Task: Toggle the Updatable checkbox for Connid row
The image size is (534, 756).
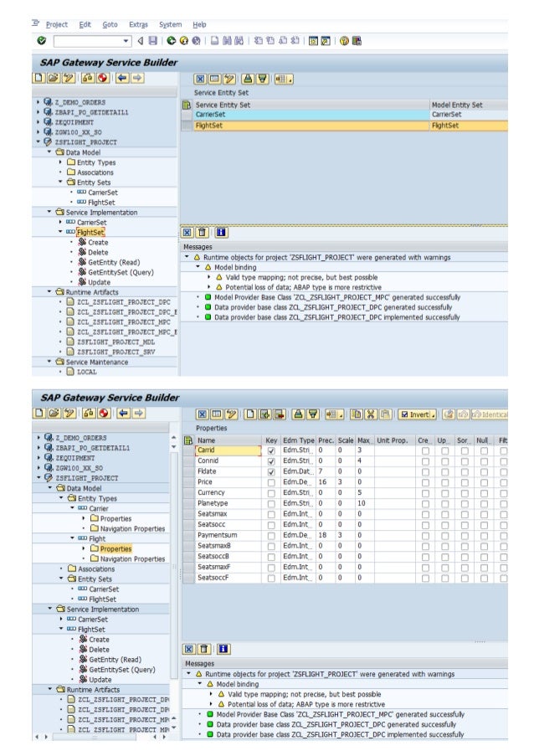Action: [444, 461]
